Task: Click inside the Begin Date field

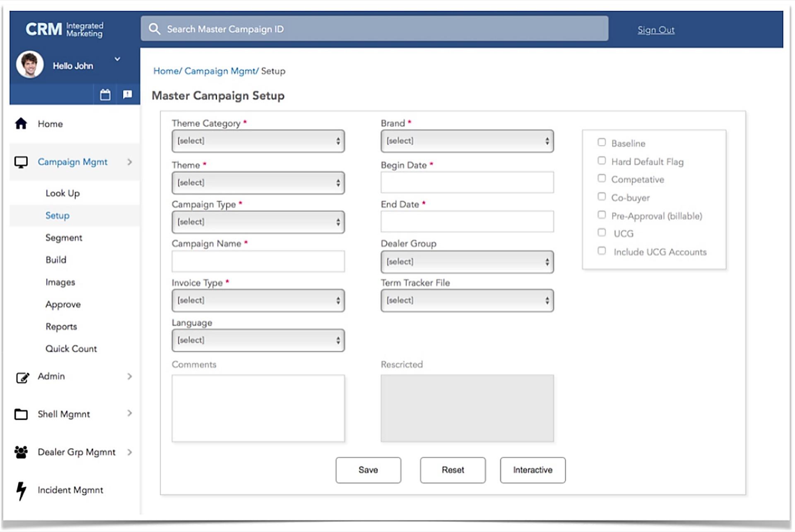Action: (467, 182)
